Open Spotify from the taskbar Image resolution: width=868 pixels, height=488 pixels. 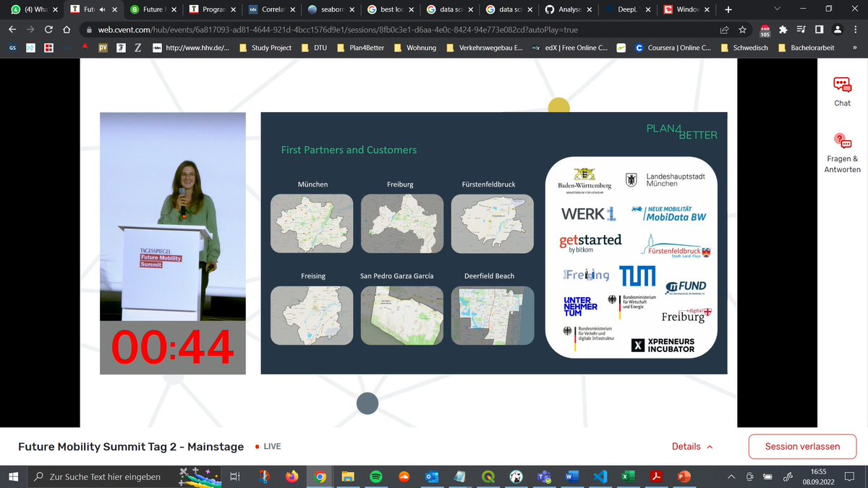(376, 476)
